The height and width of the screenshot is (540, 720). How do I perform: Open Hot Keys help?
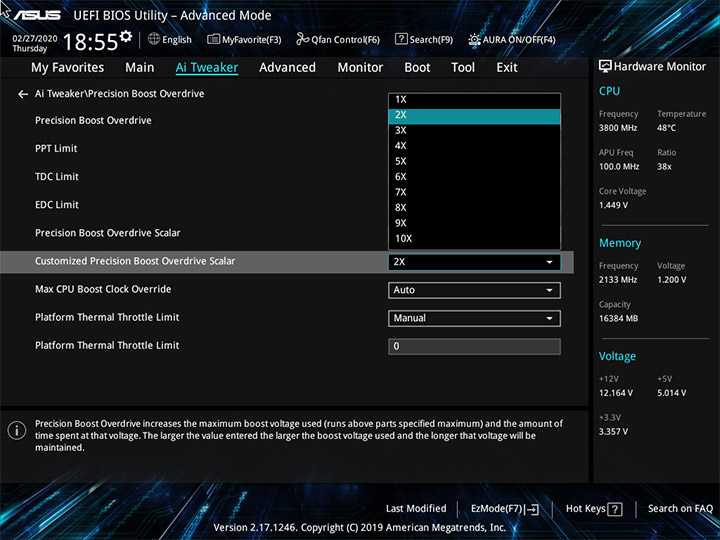(x=594, y=508)
